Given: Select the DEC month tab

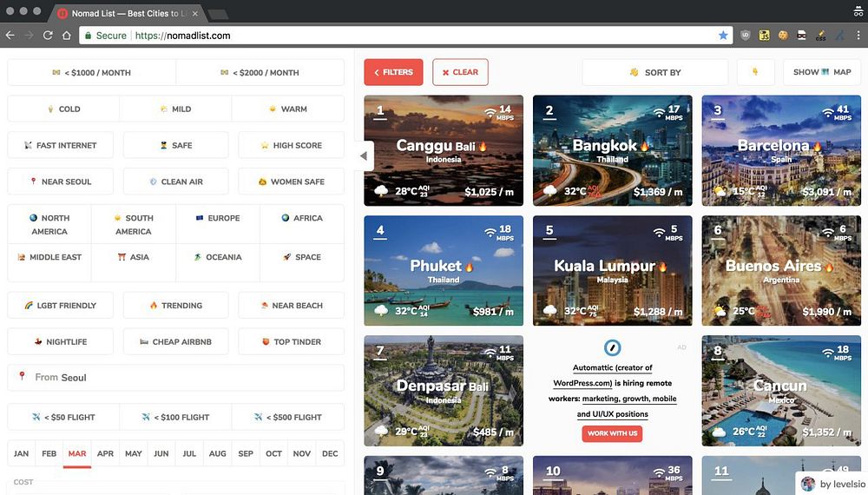Looking at the screenshot, I should tap(330, 453).
